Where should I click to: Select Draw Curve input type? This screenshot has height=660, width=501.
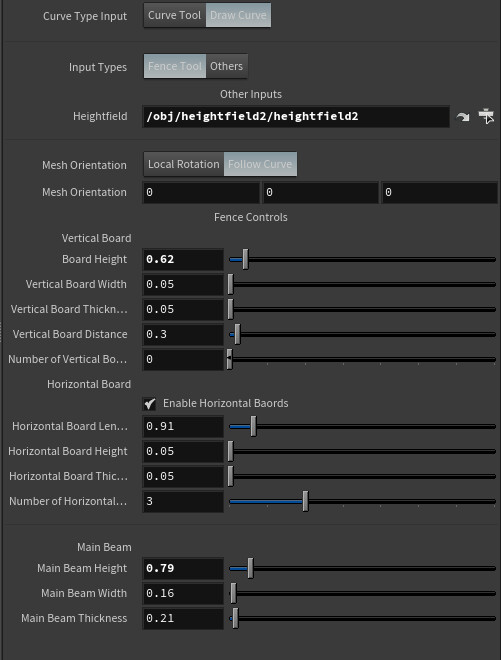click(238, 16)
